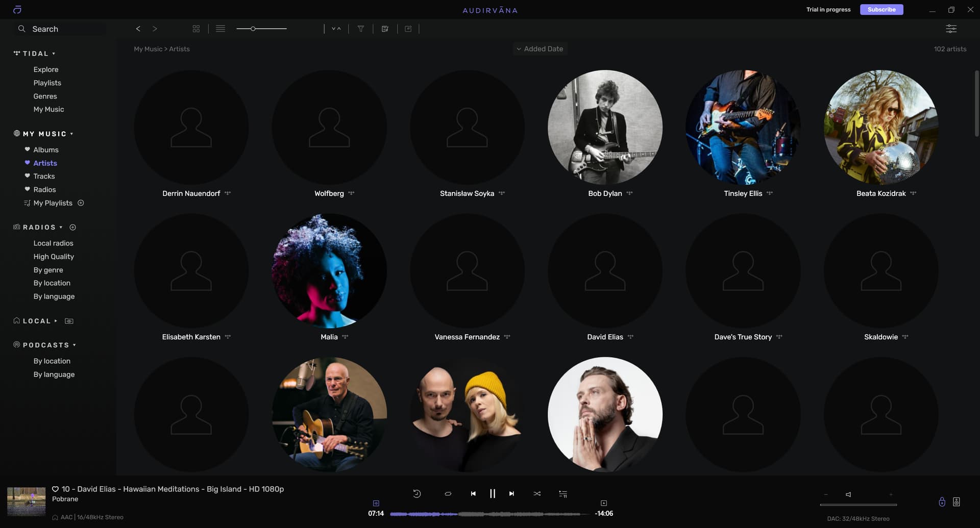Skip to the next track
The image size is (980, 528).
(x=511, y=494)
